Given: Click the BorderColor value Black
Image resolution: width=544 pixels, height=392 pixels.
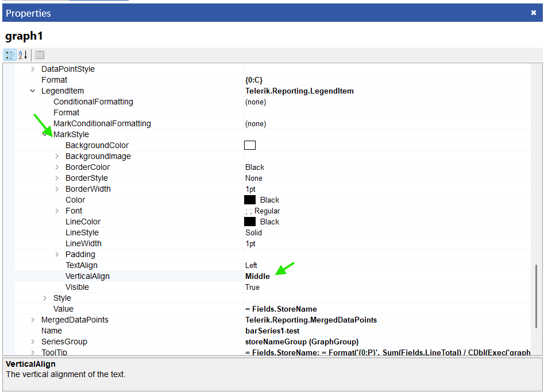Looking at the screenshot, I should (254, 168).
